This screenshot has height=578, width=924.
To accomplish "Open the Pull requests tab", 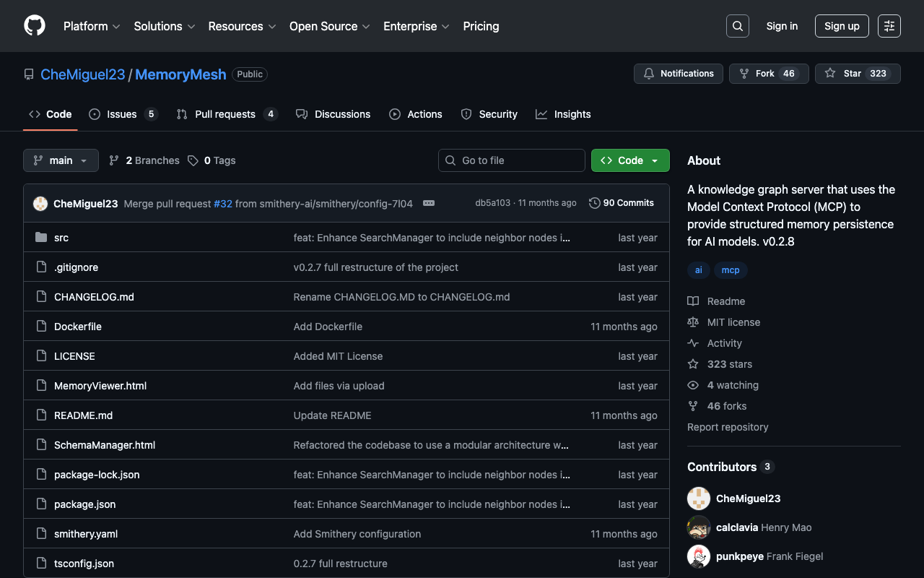I will 225,114.
